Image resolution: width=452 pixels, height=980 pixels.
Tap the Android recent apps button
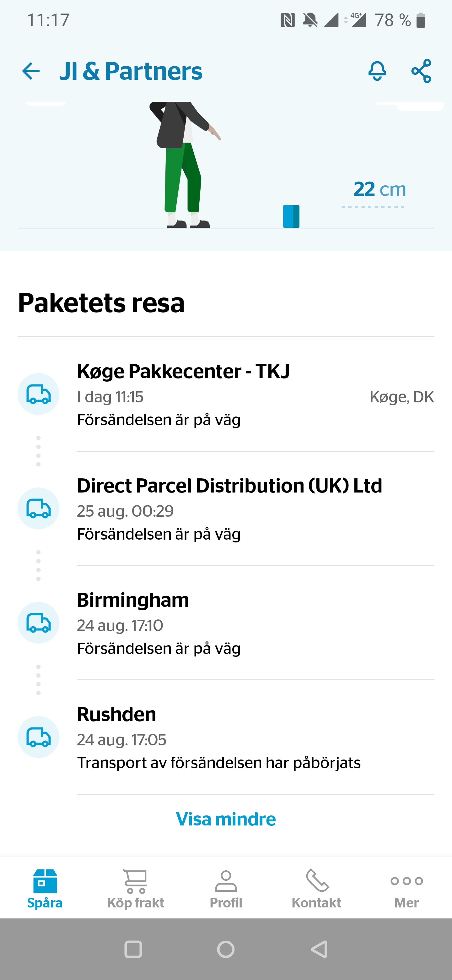133,949
